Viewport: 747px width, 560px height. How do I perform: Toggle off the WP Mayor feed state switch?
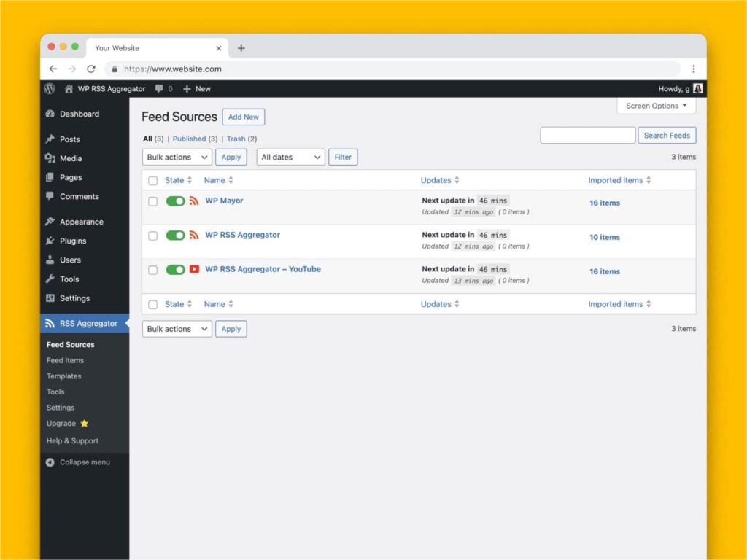[x=175, y=201]
